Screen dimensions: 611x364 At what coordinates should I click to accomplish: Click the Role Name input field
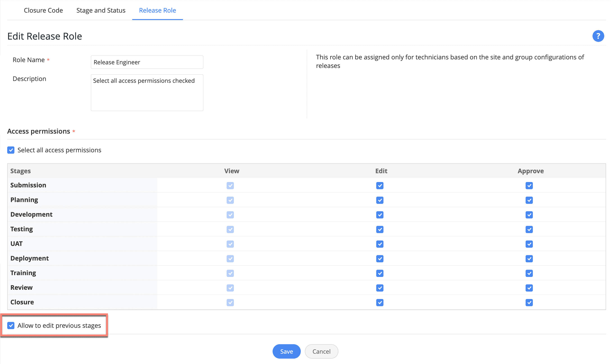(x=147, y=62)
